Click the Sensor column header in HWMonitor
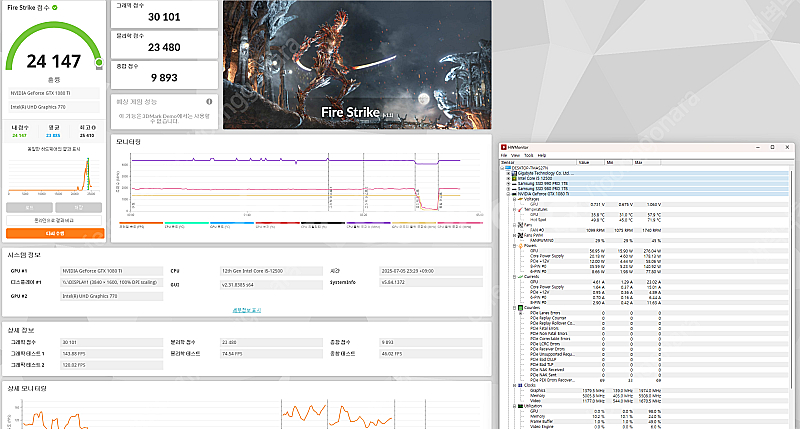The width and height of the screenshot is (800, 429). [538, 162]
